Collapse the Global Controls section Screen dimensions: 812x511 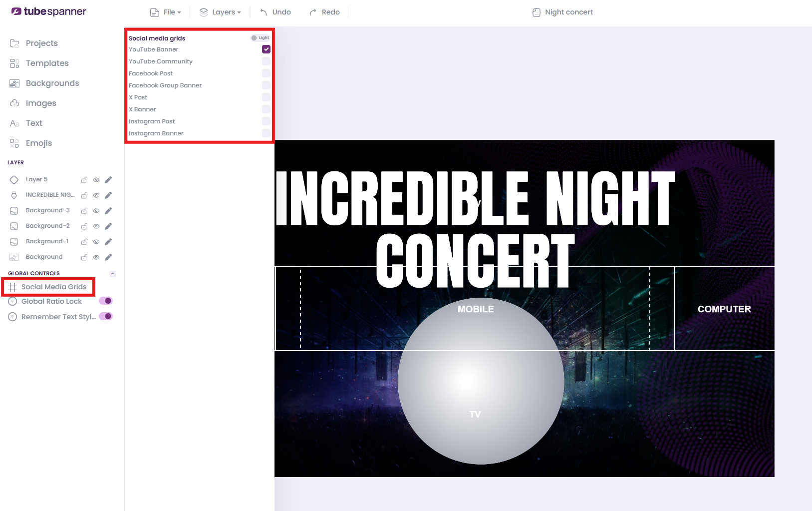(112, 274)
